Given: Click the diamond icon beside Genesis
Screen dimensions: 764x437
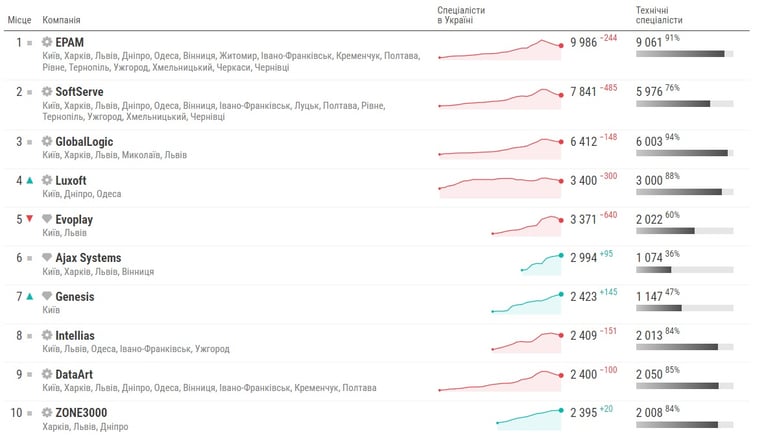Looking at the screenshot, I should (x=47, y=296).
